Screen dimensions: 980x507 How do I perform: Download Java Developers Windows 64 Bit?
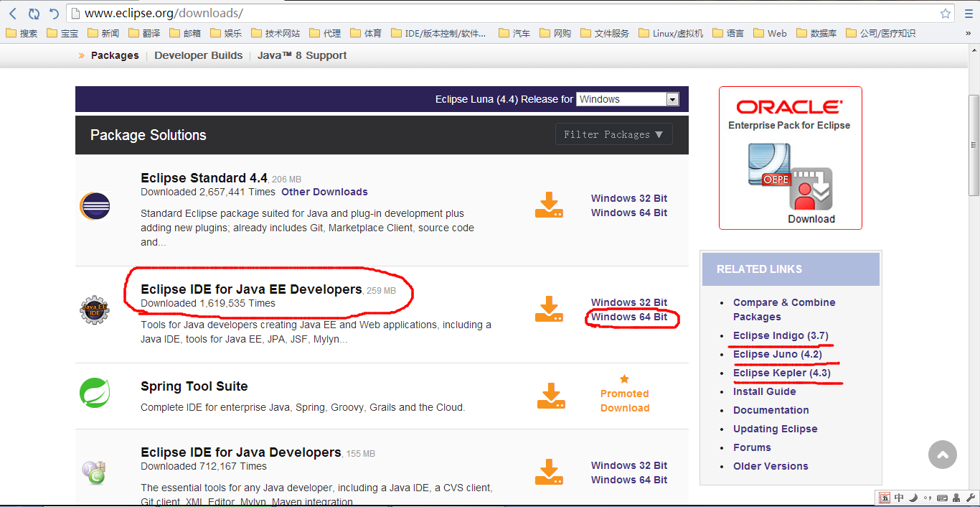[629, 480]
